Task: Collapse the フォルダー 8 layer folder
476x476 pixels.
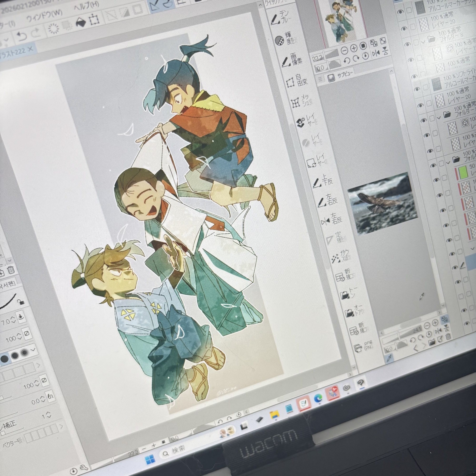Action: [423, 41]
